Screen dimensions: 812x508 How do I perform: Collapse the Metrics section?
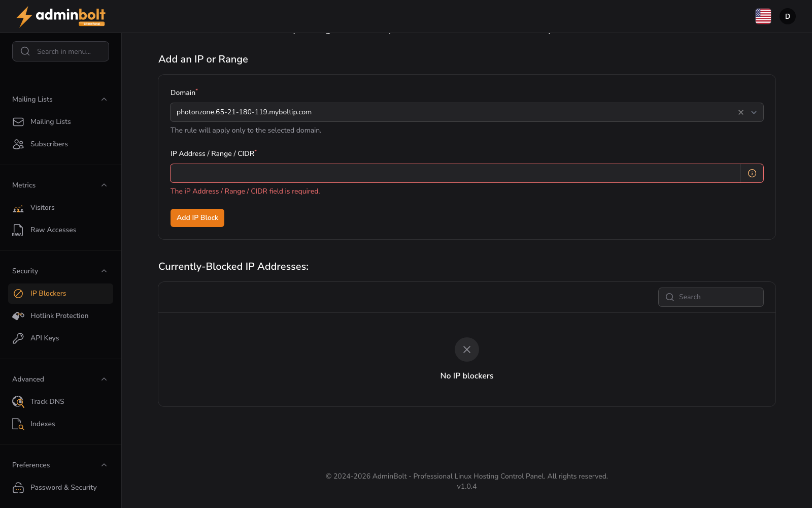pyautogui.click(x=104, y=185)
